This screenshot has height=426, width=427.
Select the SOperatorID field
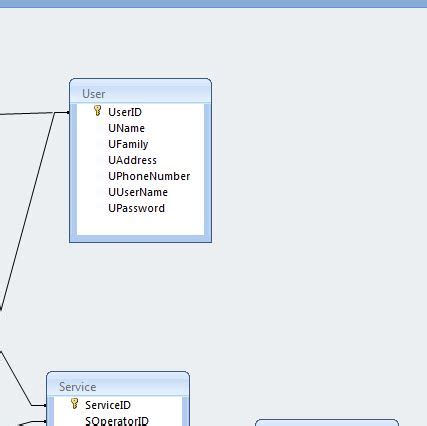(117, 421)
